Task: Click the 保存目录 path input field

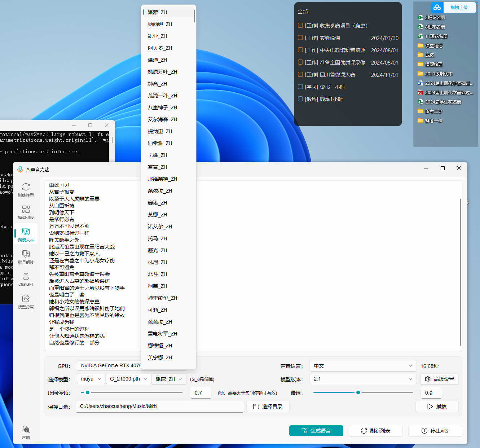Action: tap(159, 407)
